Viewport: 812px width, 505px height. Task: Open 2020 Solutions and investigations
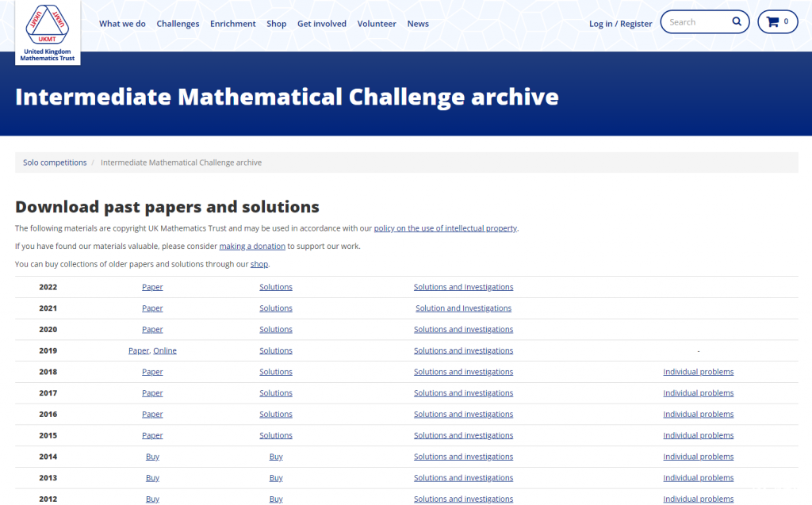pos(463,330)
